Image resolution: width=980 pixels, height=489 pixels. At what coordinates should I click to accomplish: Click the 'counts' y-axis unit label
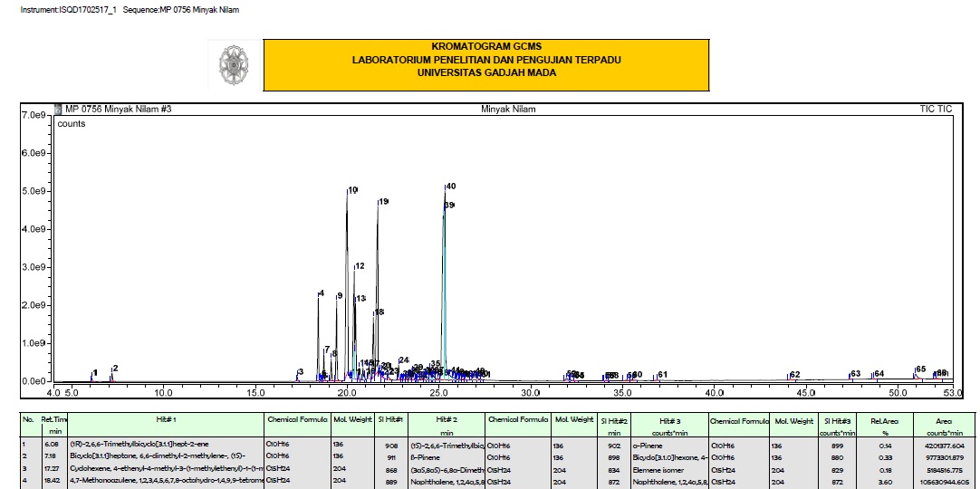pyautogui.click(x=72, y=124)
